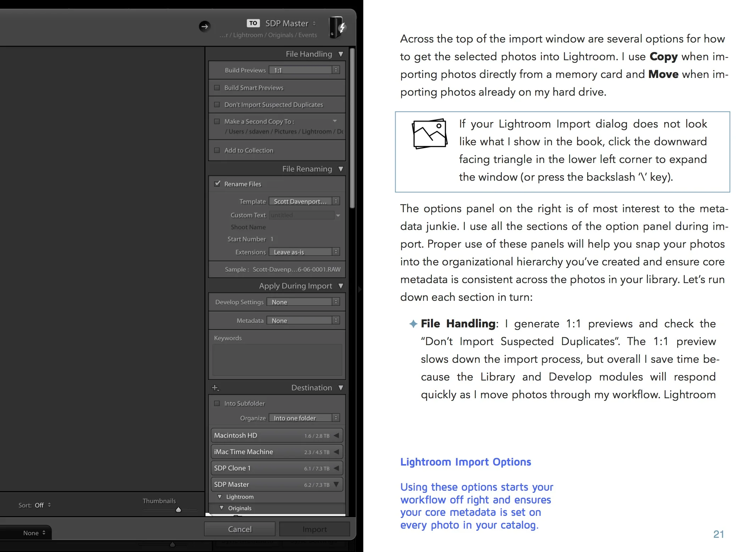Click the photo illustration icon in the tip box

tap(430, 134)
